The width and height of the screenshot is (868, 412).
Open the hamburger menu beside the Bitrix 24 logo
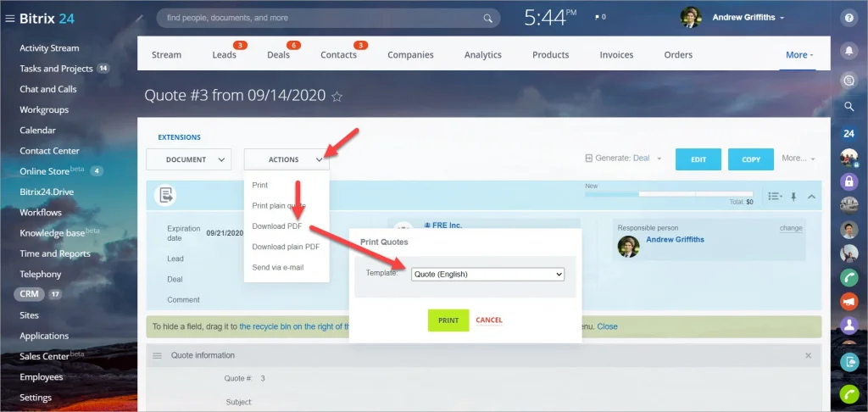click(9, 19)
